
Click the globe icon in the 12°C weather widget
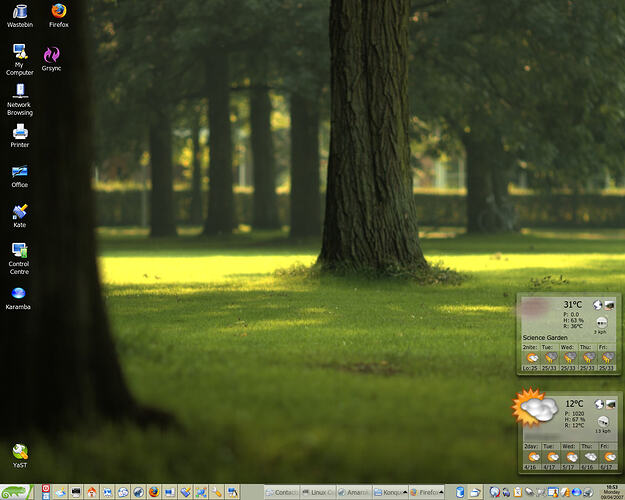pos(599,404)
